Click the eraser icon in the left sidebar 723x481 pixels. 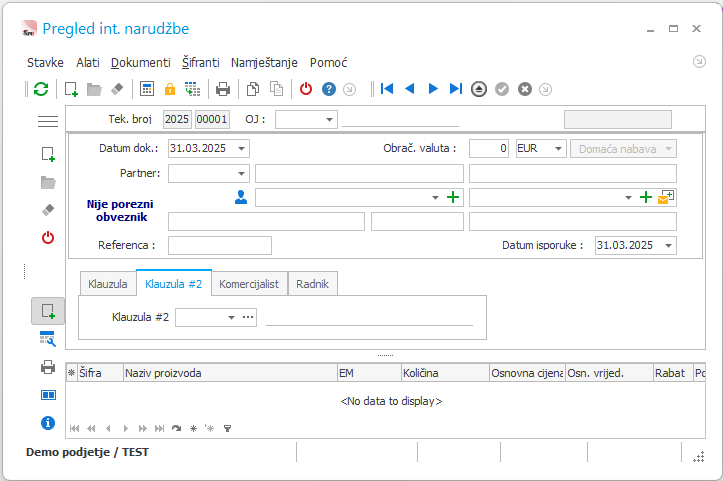(x=48, y=210)
